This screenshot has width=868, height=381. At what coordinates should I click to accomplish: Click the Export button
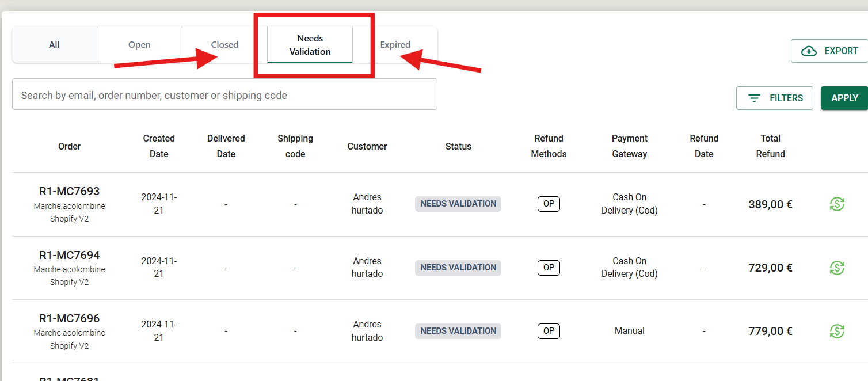[829, 51]
